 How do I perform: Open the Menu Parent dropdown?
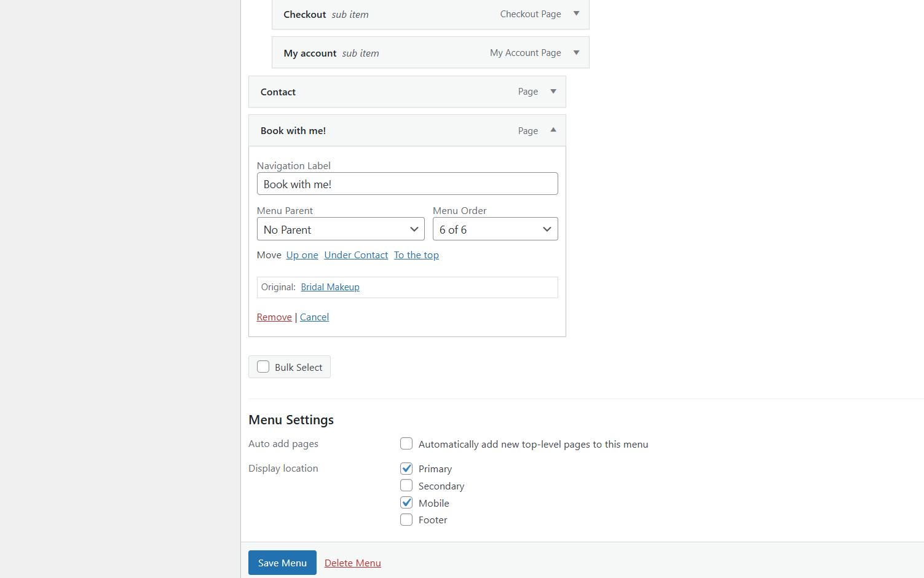tap(341, 229)
